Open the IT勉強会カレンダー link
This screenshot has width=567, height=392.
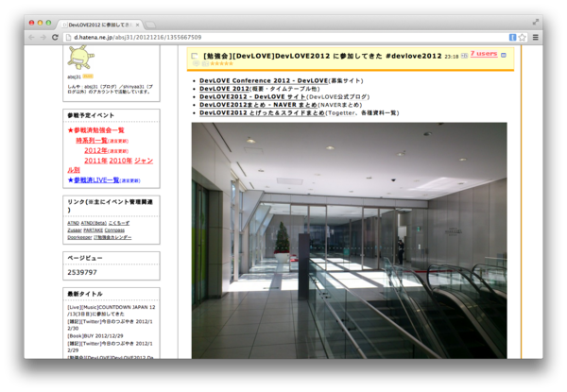tap(112, 238)
